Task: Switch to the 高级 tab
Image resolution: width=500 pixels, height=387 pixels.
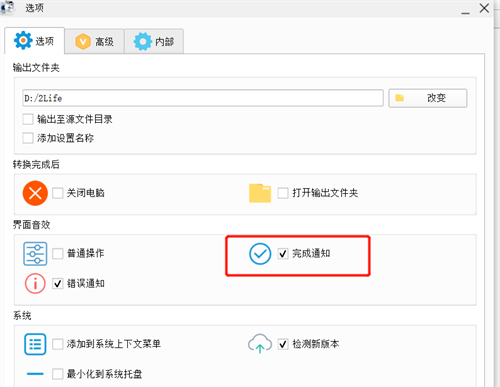Action: (94, 42)
